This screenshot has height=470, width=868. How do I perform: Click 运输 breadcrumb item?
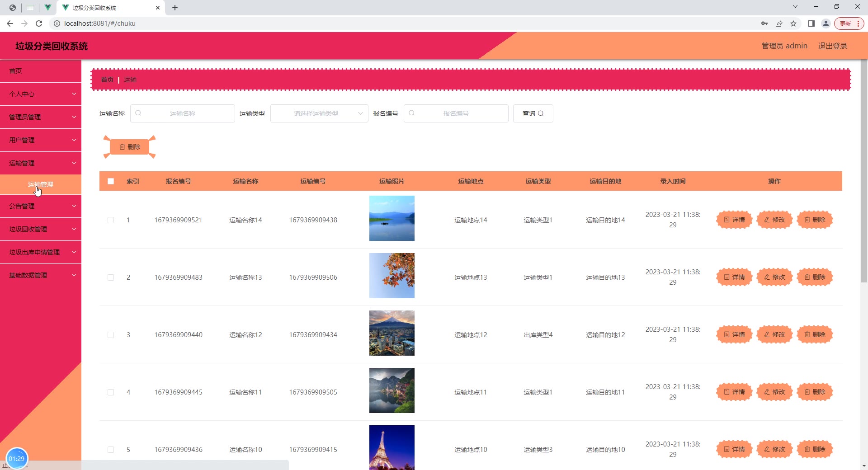tap(130, 80)
